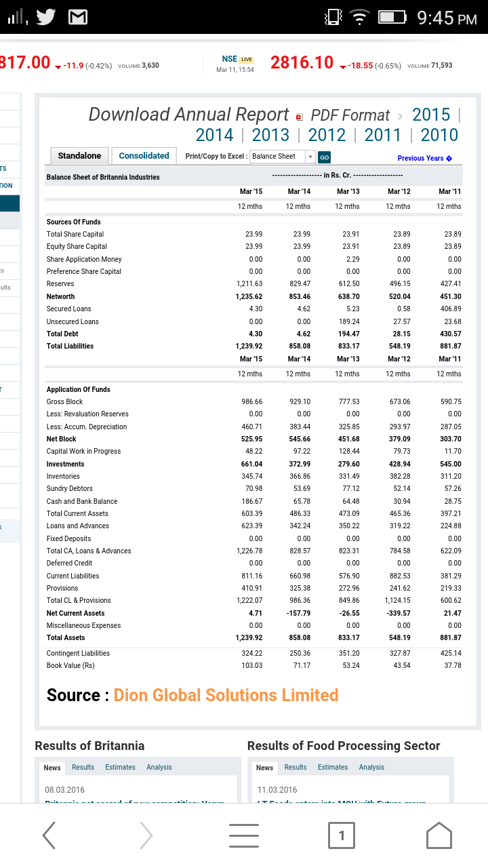This screenshot has width=488, height=868.
Task: Click the Net Current Assets row label
Action: [x=75, y=613]
